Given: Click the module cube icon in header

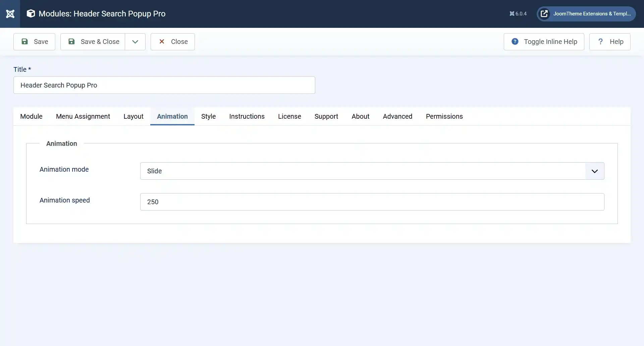Looking at the screenshot, I should click(31, 14).
